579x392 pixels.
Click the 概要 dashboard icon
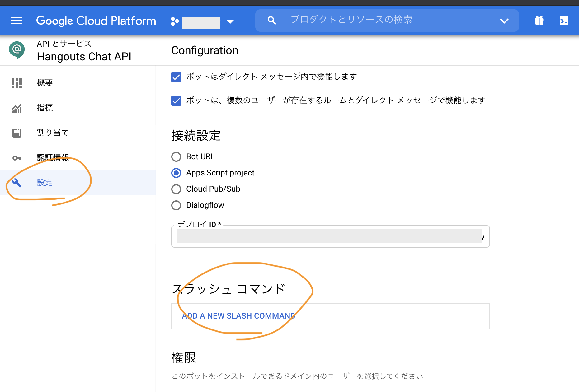tap(17, 83)
